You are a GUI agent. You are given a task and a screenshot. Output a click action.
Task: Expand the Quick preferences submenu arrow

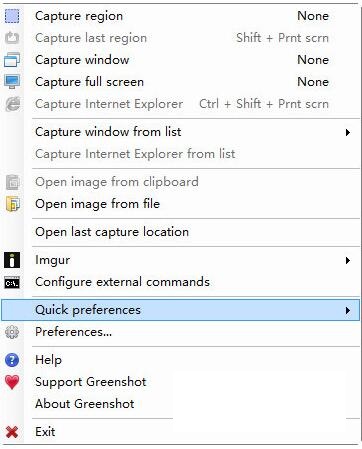pyautogui.click(x=348, y=310)
